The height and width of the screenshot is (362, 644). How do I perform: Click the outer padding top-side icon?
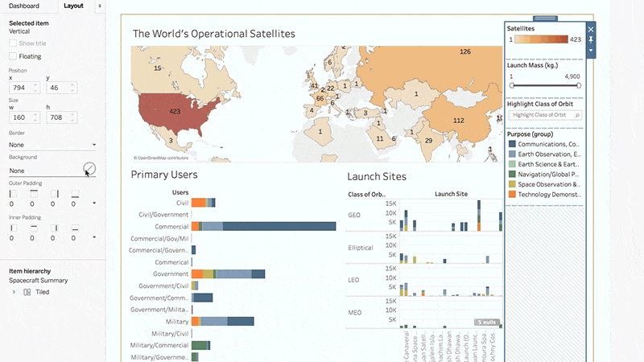(33, 194)
